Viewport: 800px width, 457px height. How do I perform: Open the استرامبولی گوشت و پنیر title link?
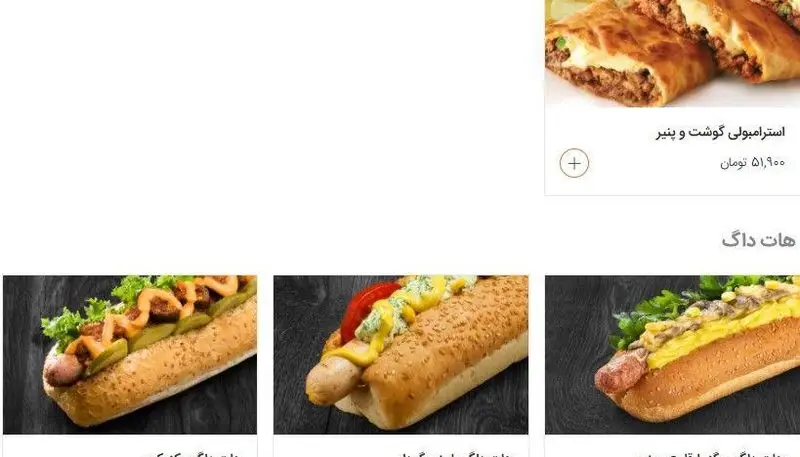click(720, 133)
